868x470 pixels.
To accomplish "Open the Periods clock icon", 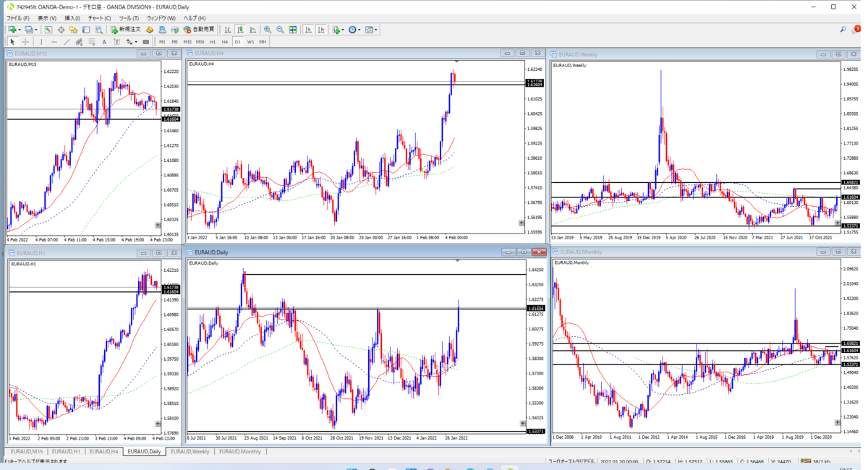I will coord(352,30).
